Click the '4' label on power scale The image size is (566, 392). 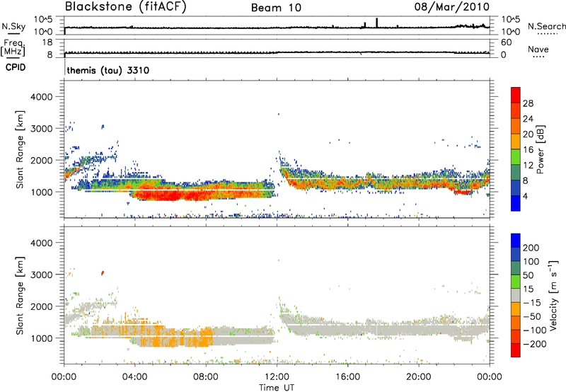526,196
